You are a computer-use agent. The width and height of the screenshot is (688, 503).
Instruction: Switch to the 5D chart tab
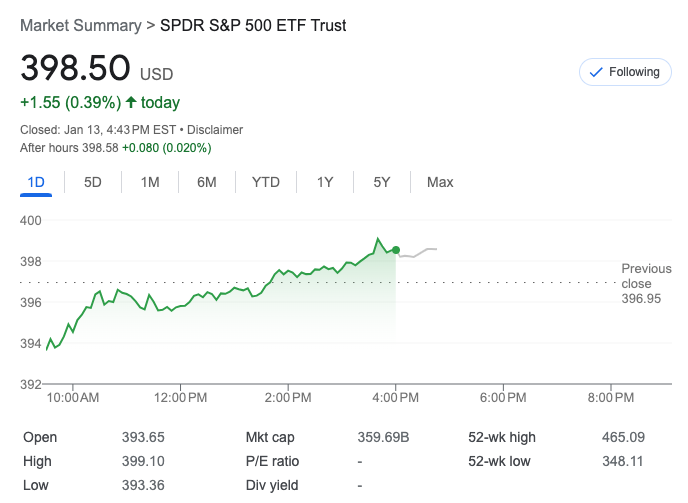(x=93, y=182)
